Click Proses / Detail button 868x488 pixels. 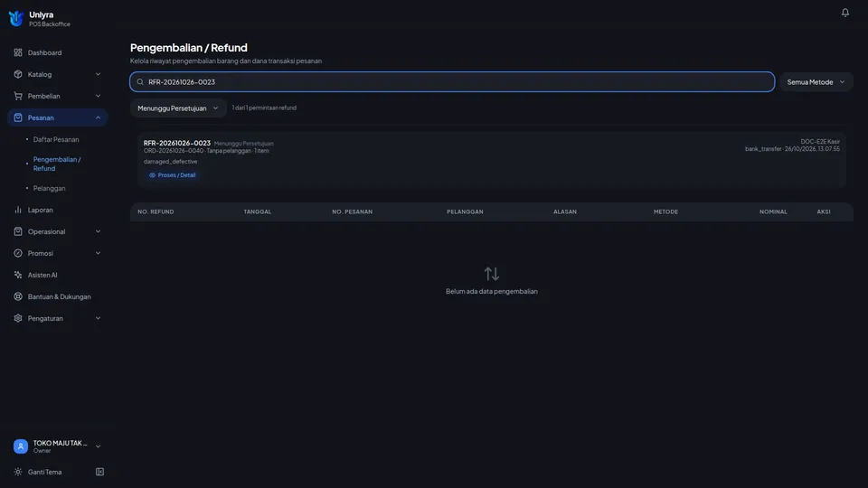[172, 174]
